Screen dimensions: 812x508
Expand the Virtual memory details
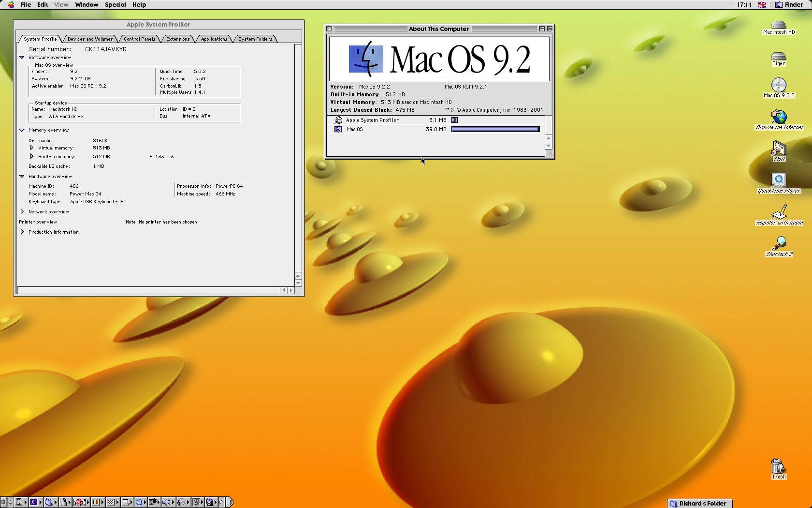[32, 148]
